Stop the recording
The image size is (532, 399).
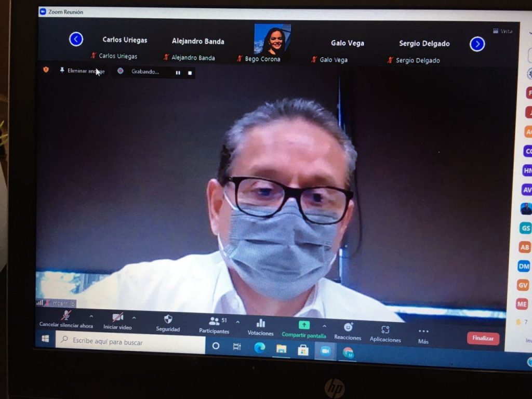pos(190,73)
